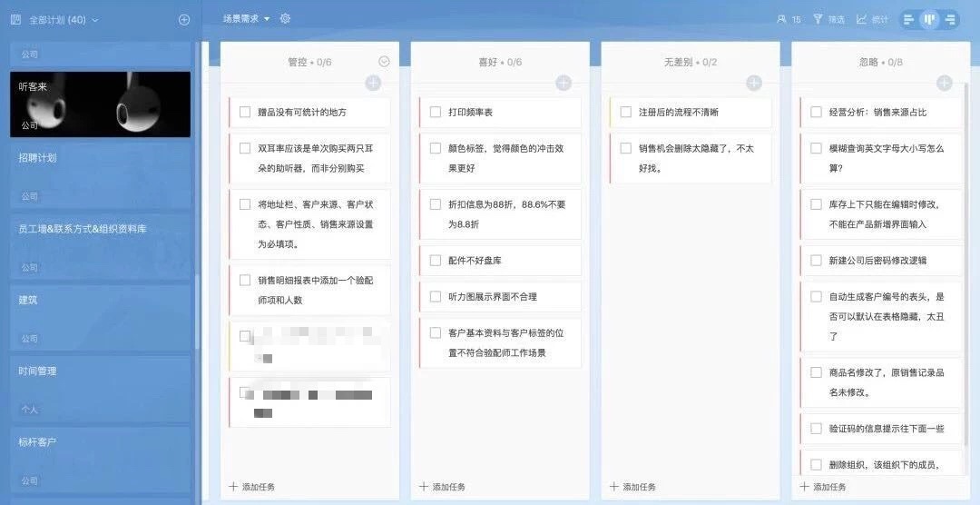Click 添加任务 in 无差别 column
The height and width of the screenshot is (505, 980).
(x=633, y=487)
